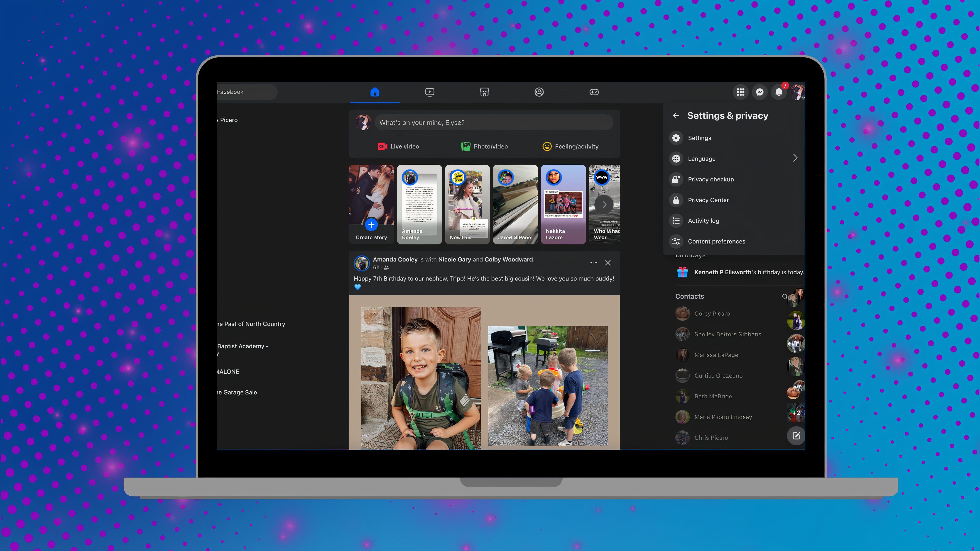Screen dimensions: 980x551
Task: Open the Watch video tab
Action: tap(429, 92)
